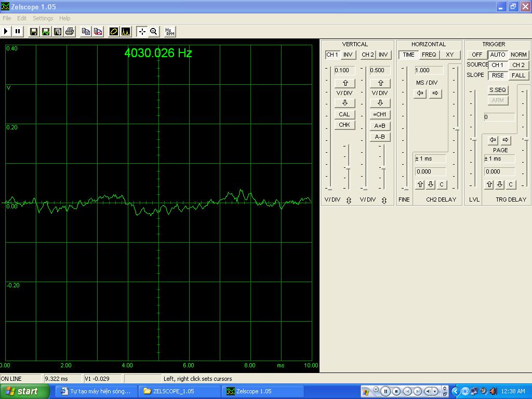The image size is (532, 399).
Task: Set trigger slope to FALL
Action: (518, 75)
